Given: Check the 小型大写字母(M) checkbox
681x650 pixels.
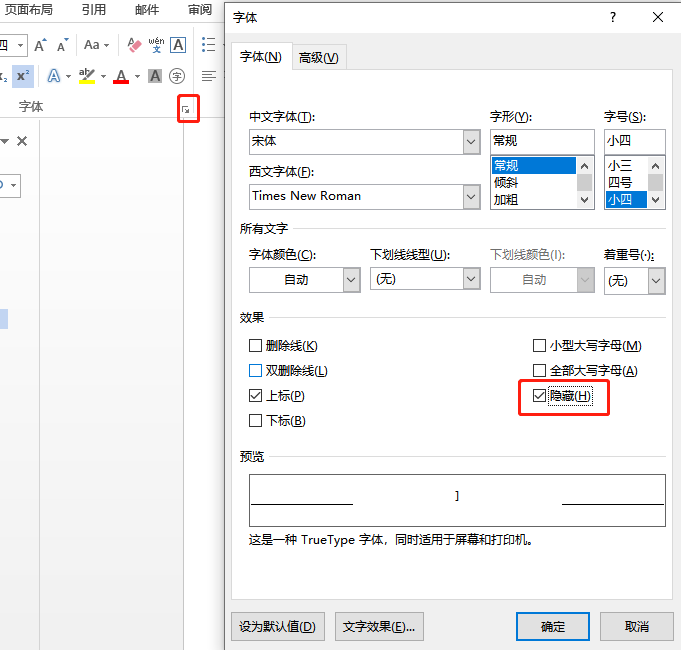Looking at the screenshot, I should coord(539,346).
